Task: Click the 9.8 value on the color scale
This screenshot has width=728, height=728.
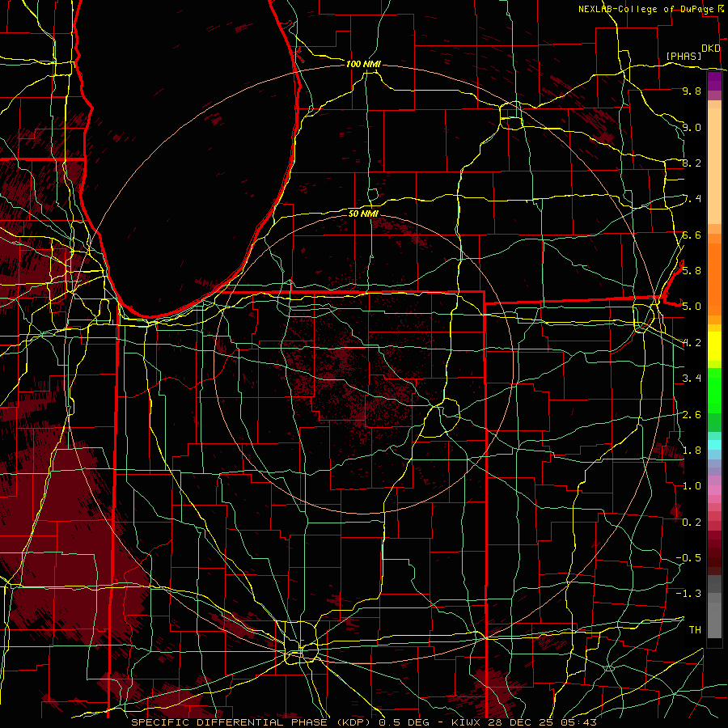Action: [692, 91]
